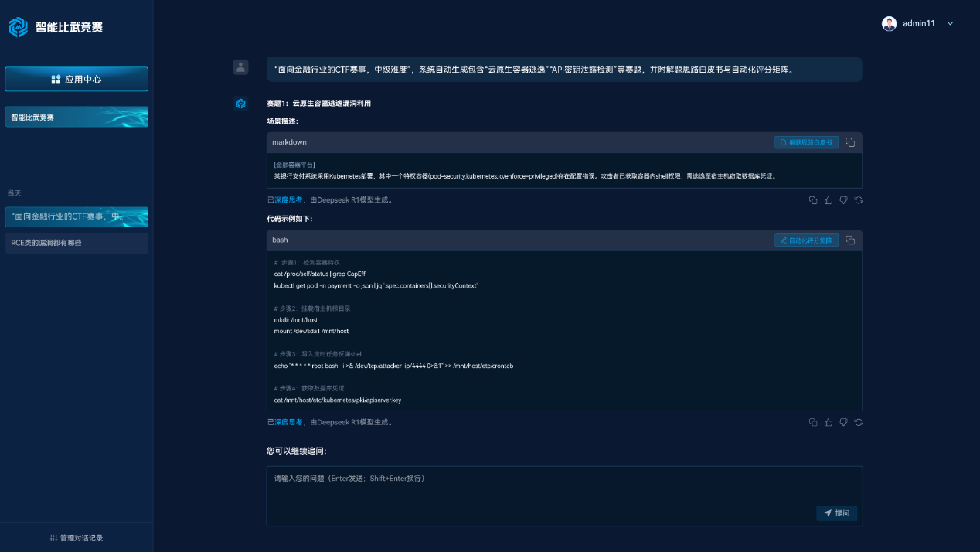Open 管理对话记录 at sidebar bottom

pyautogui.click(x=77, y=538)
